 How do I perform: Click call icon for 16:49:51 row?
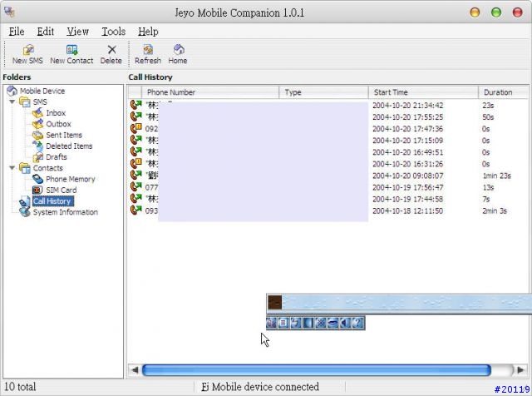(136, 151)
